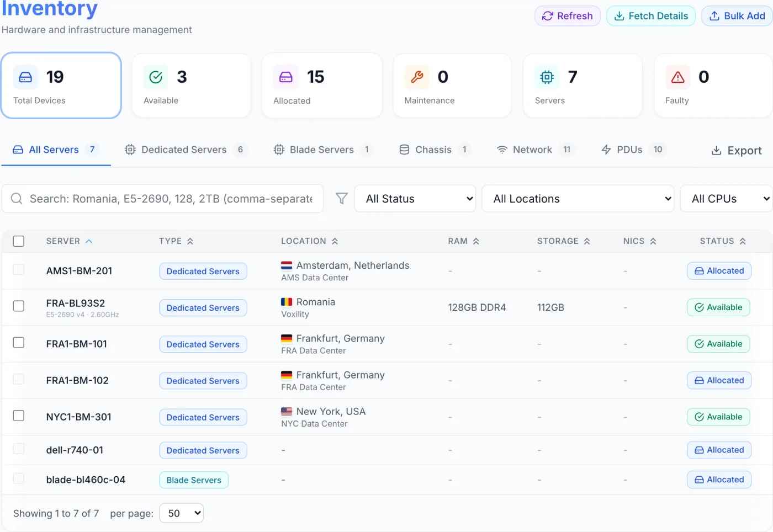This screenshot has width=773, height=532.
Task: Click the Servers CPU chip icon
Action: tap(547, 77)
